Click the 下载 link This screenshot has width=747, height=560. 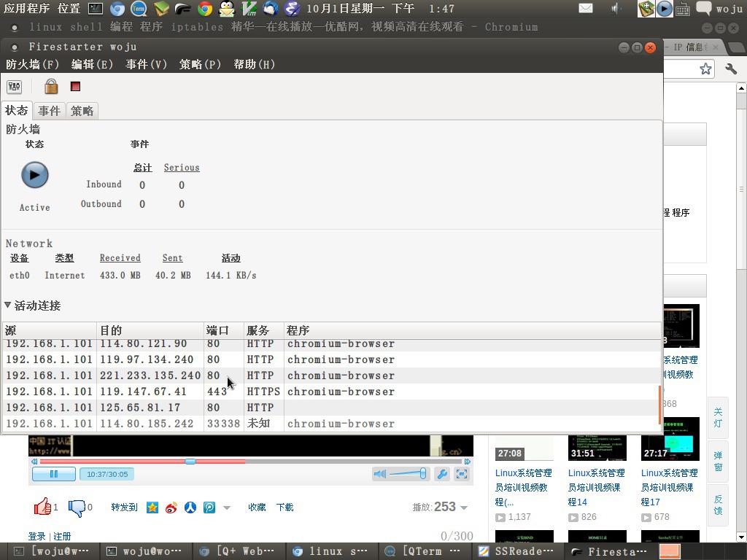(285, 507)
